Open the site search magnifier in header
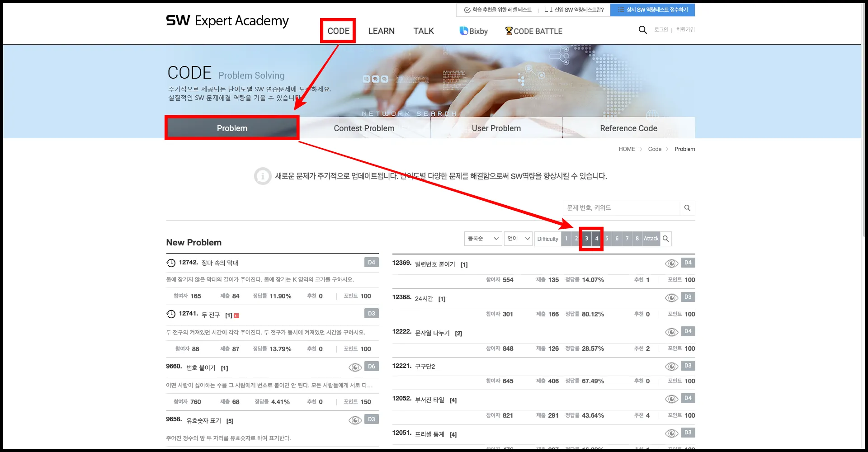 pos(642,30)
